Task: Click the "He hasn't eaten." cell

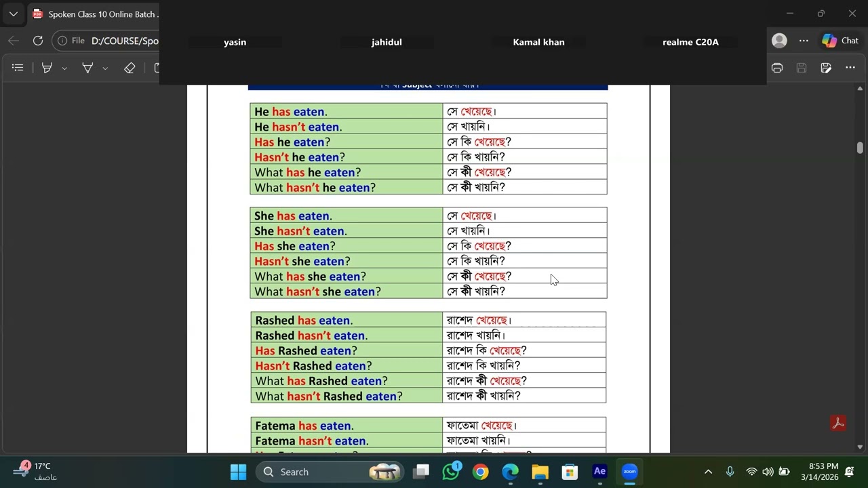Action: (347, 127)
